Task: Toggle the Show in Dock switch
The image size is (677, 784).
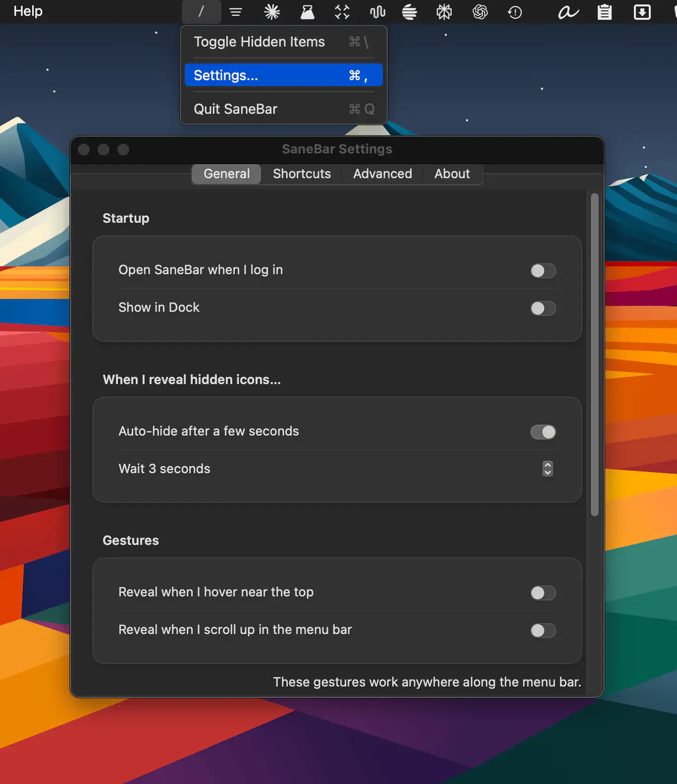Action: pyautogui.click(x=543, y=308)
